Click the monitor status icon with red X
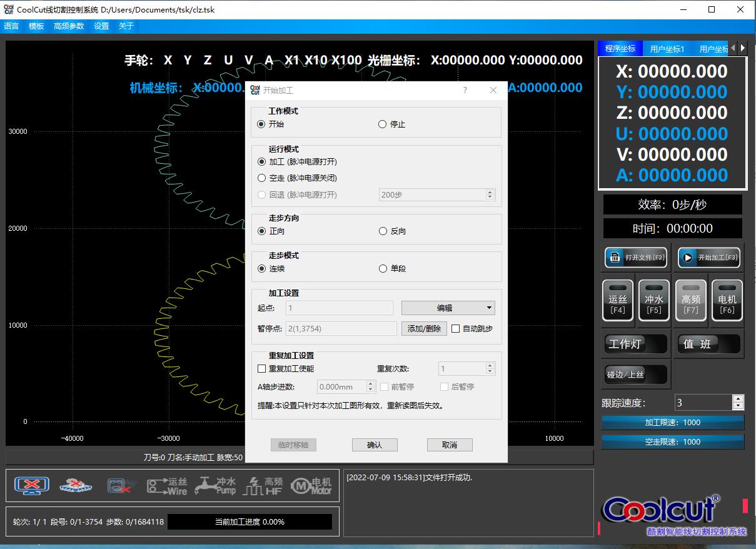The height and width of the screenshot is (549, 756). tap(32, 485)
